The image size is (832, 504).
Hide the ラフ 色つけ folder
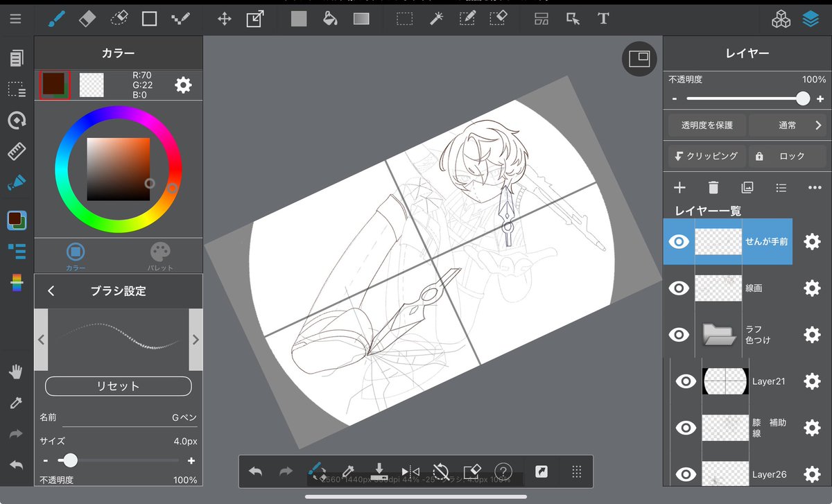coord(679,334)
